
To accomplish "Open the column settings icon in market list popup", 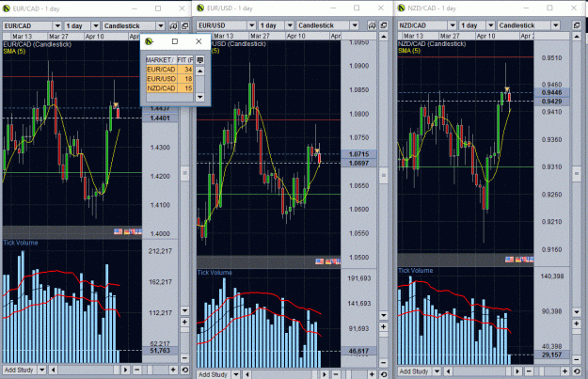I will pyautogui.click(x=200, y=60).
